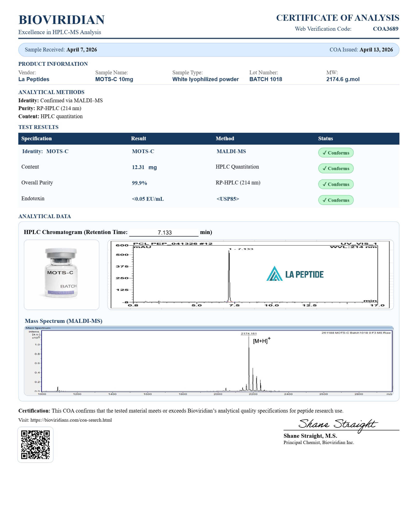Viewport: 411px width, 532px height.
Task: Click the Specification column header
Action: point(37,138)
